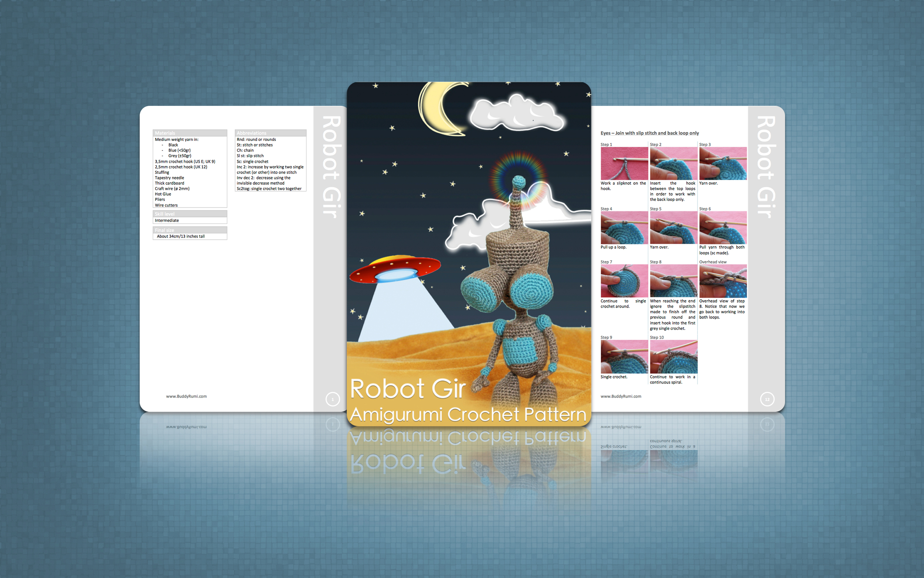Viewport: 924px width, 578px height.
Task: Open the Step 8 photo thumbnail
Action: pyautogui.click(x=673, y=281)
